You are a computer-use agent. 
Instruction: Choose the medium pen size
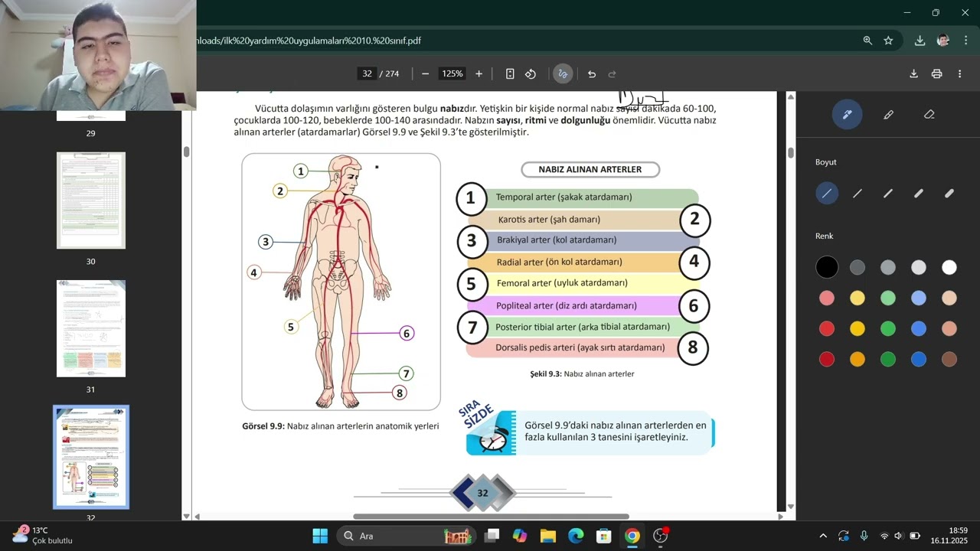coord(888,194)
